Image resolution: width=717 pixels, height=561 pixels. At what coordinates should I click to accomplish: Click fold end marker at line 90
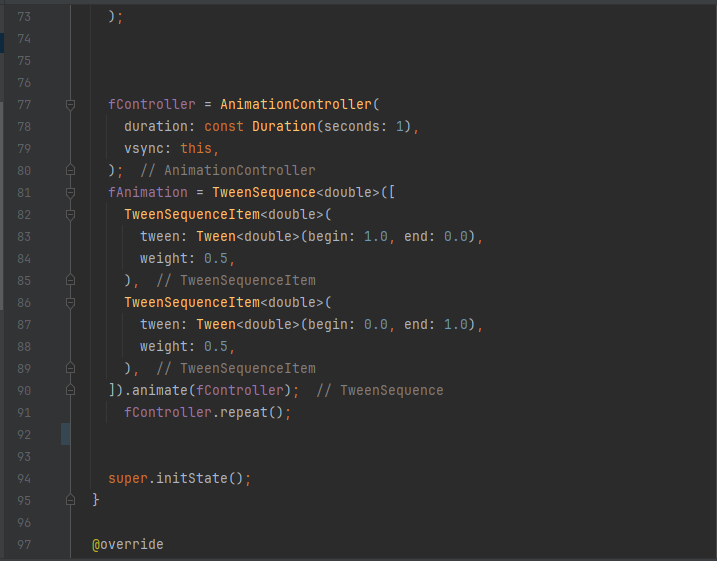click(70, 390)
